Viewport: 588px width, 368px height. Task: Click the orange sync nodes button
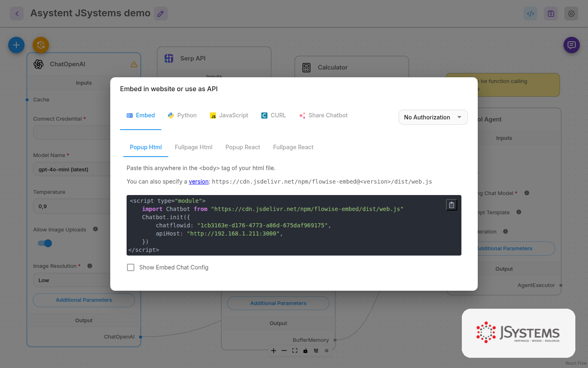click(41, 45)
